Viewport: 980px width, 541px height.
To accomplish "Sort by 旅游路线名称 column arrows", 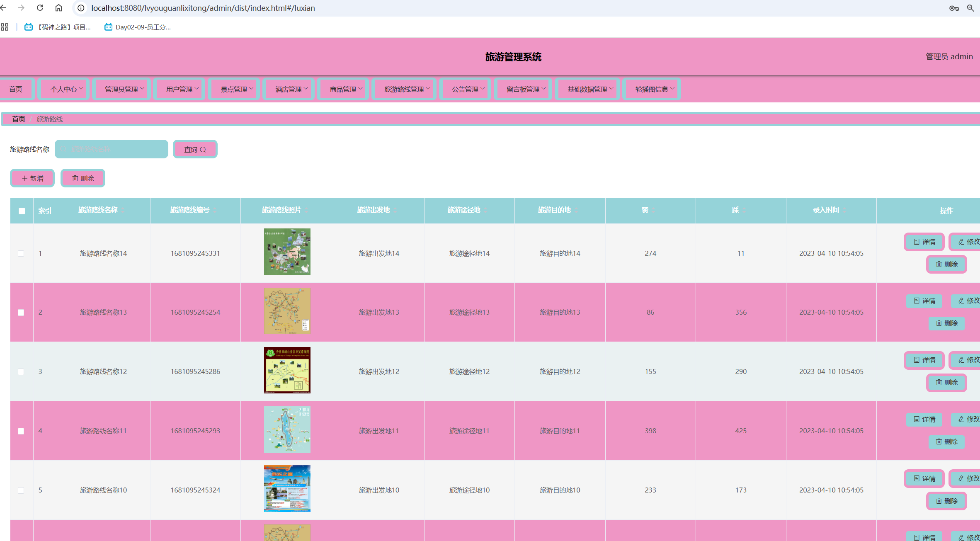I will click(x=123, y=211).
